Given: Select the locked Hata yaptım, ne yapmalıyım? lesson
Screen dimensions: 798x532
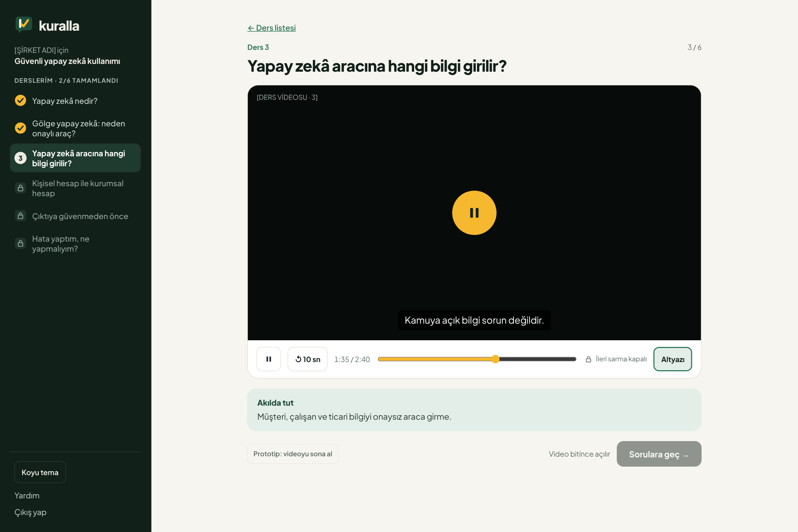Looking at the screenshot, I should pos(75,243).
